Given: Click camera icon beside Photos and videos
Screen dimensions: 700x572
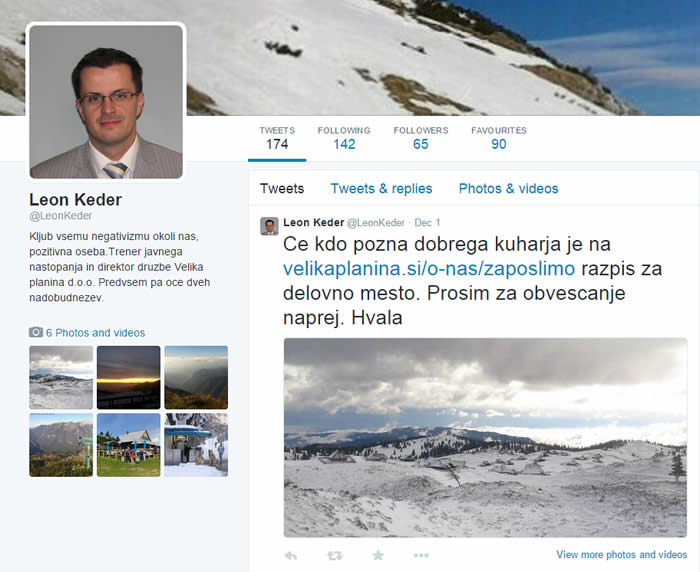Looking at the screenshot, I should pos(36,332).
